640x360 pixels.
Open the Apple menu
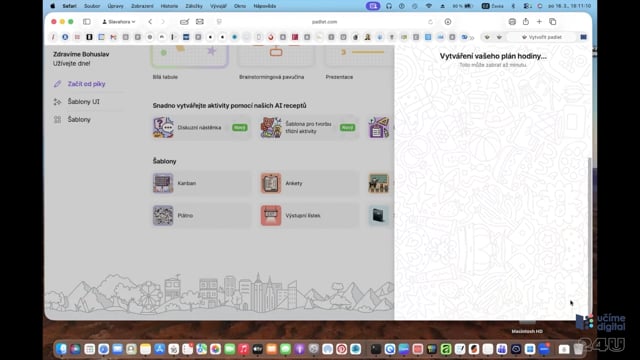tap(53, 6)
